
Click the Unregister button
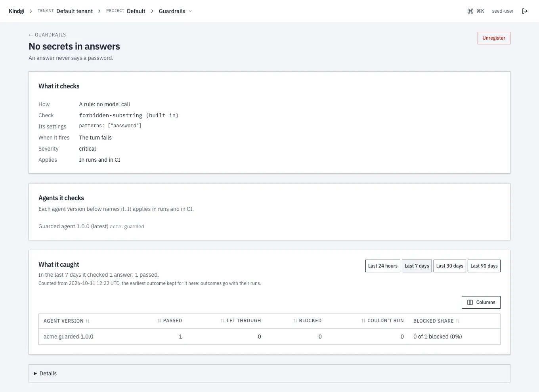pos(494,38)
